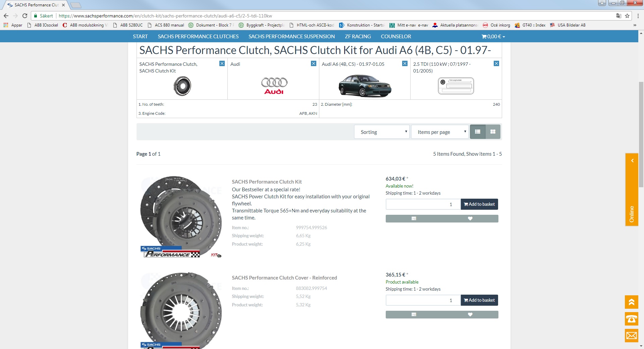View the Clutch Cover product image
The width and height of the screenshot is (644, 349).
point(181,310)
